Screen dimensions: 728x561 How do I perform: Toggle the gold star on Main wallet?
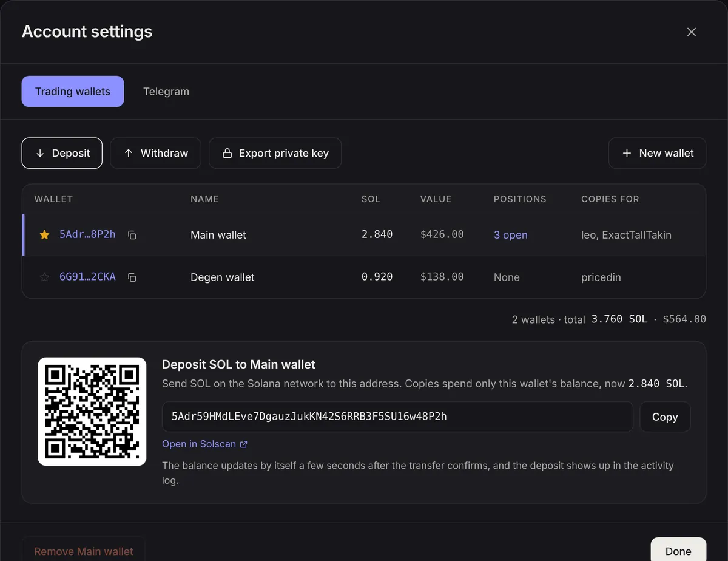pos(44,234)
